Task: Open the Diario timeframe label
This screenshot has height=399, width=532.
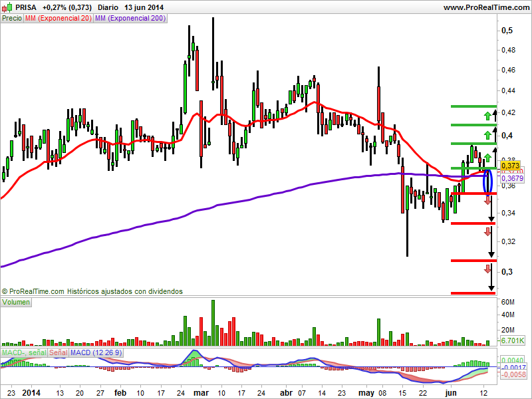Action: coord(108,7)
